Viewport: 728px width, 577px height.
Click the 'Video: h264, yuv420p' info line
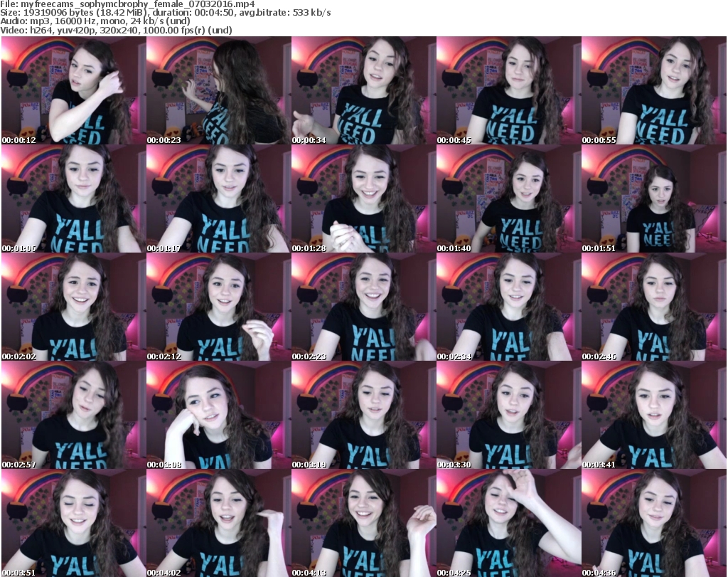pos(116,30)
